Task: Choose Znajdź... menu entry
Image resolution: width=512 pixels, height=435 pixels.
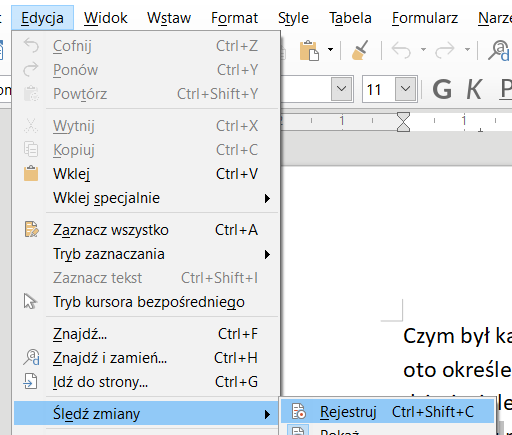Action: (x=146, y=334)
